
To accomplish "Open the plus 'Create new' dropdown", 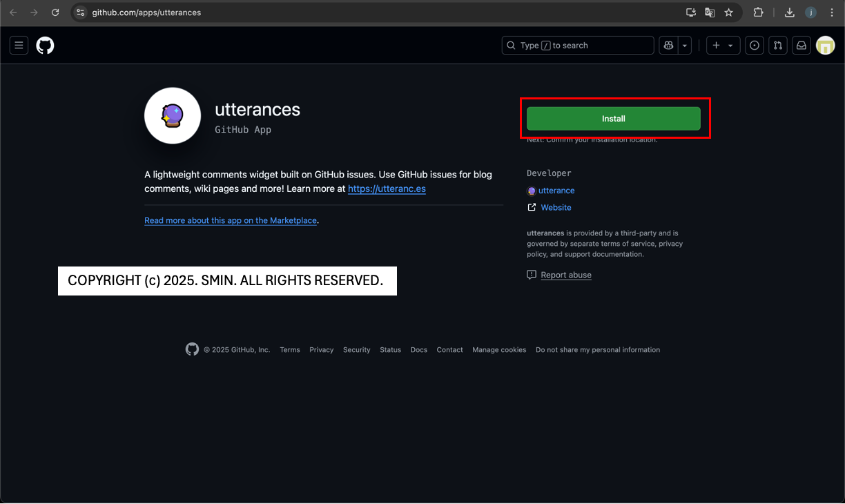I will point(723,46).
